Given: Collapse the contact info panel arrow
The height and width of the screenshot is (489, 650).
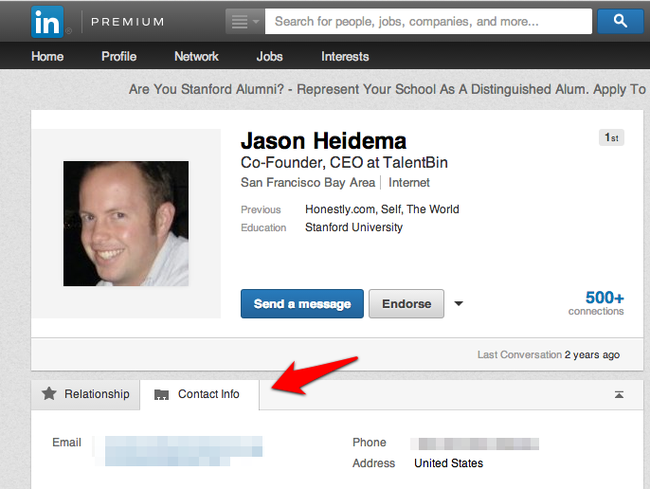Looking at the screenshot, I should [x=619, y=395].
